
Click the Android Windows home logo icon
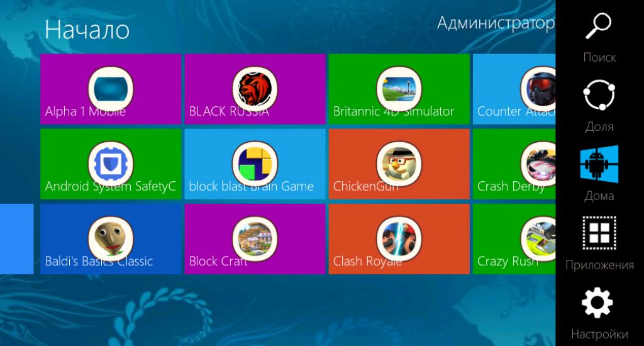599,164
